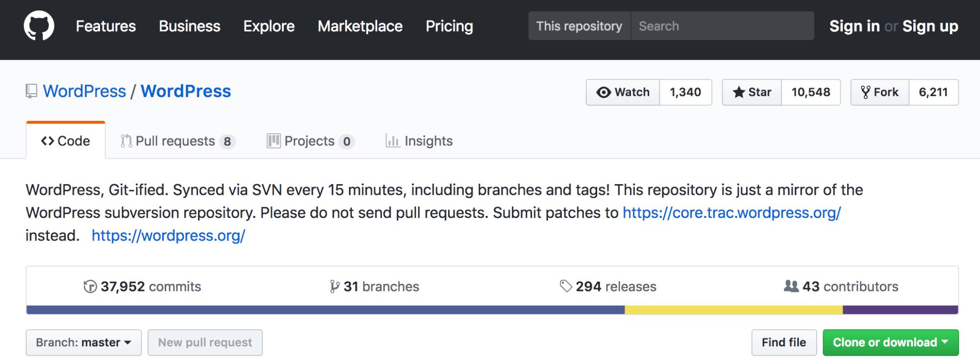Star the WordPress repository
This screenshot has width=980, height=364.
[x=752, y=92]
